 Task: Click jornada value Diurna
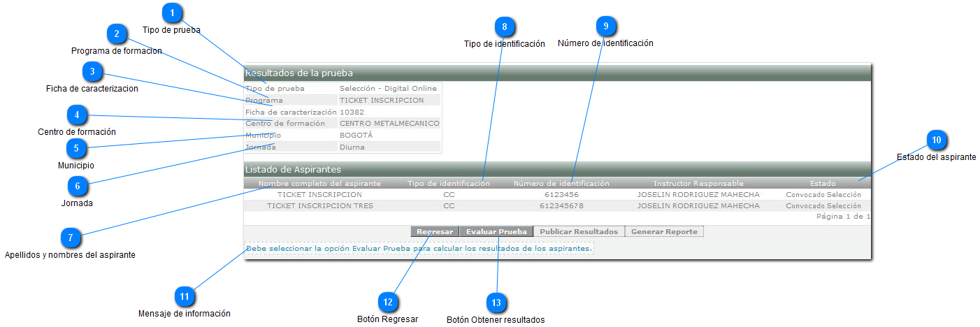click(352, 147)
